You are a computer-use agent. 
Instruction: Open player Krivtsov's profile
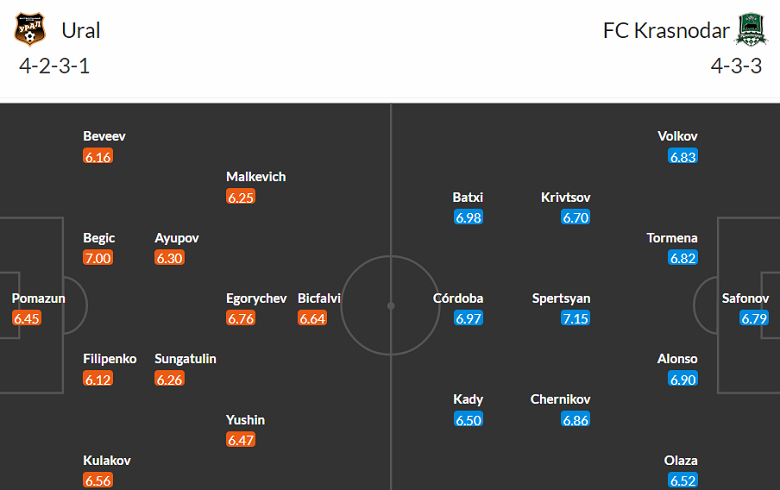565,197
